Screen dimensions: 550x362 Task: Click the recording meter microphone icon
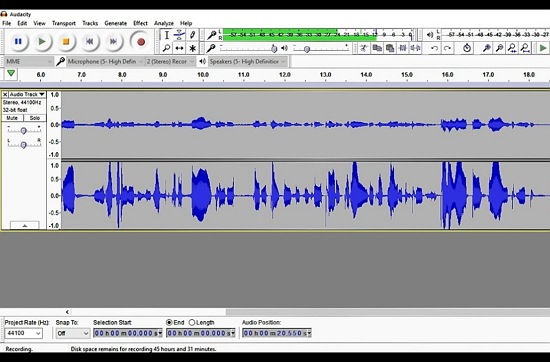click(x=212, y=35)
